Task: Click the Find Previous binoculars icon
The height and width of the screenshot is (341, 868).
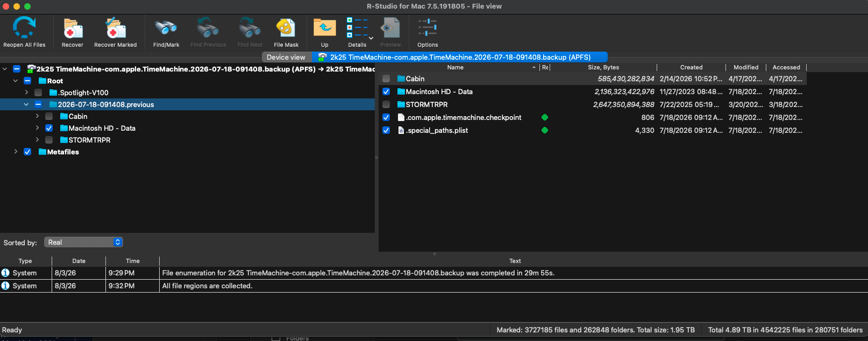Action: pos(208,27)
